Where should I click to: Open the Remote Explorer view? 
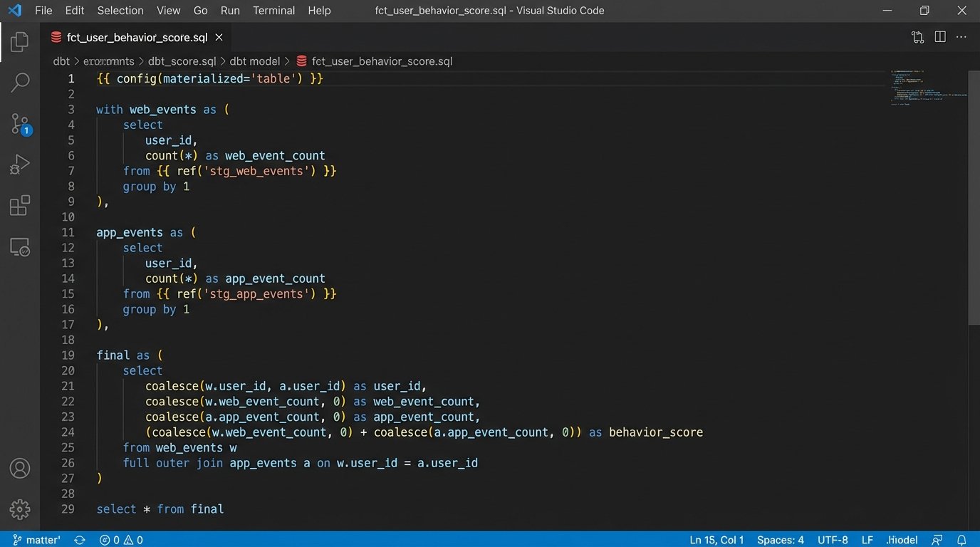(x=20, y=247)
